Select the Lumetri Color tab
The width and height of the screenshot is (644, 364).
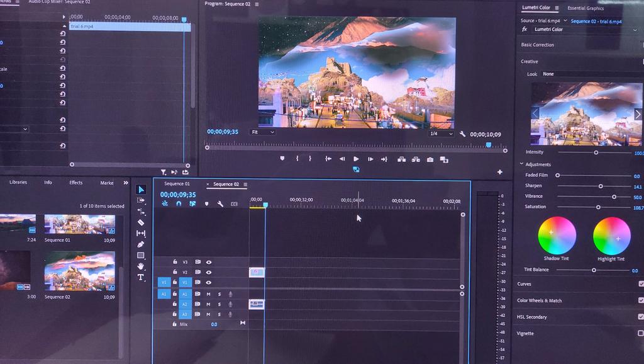pyautogui.click(x=536, y=8)
